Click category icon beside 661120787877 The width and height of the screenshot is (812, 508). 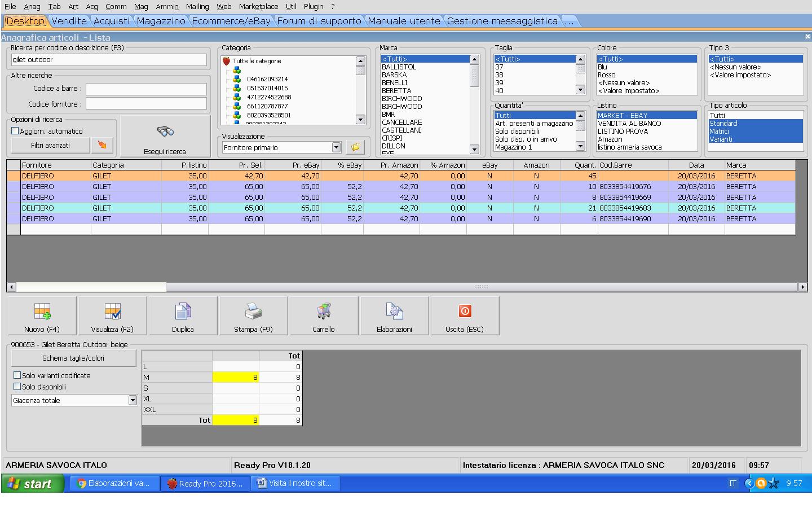tap(237, 106)
